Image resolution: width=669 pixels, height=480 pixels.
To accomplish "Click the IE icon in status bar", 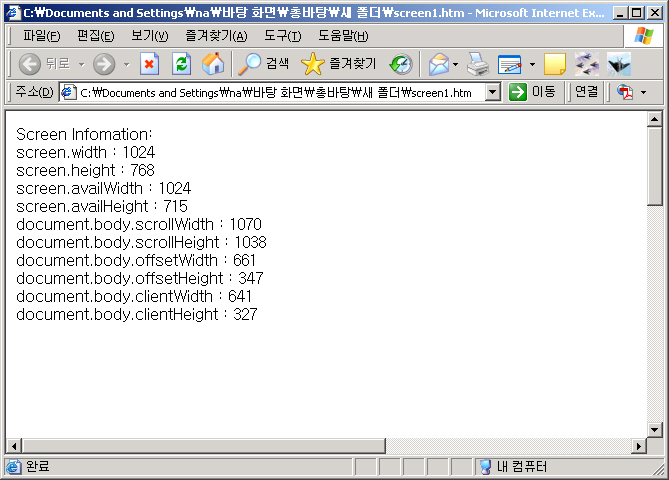I will (13, 467).
